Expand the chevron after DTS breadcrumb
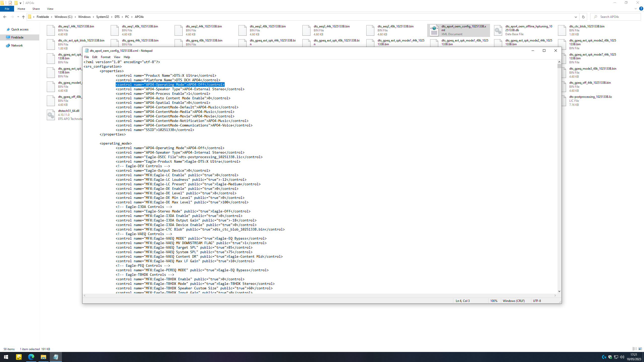 pyautogui.click(x=123, y=17)
